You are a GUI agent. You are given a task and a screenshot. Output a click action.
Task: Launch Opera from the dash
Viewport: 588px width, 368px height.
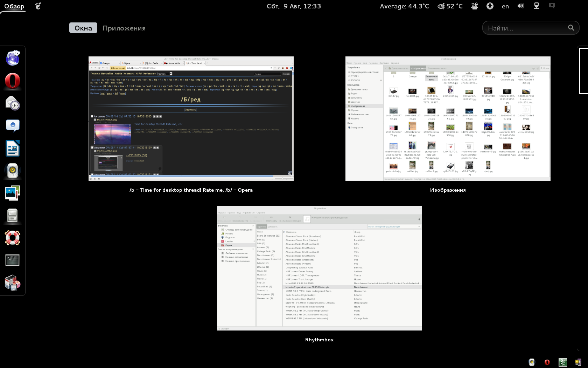(13, 81)
